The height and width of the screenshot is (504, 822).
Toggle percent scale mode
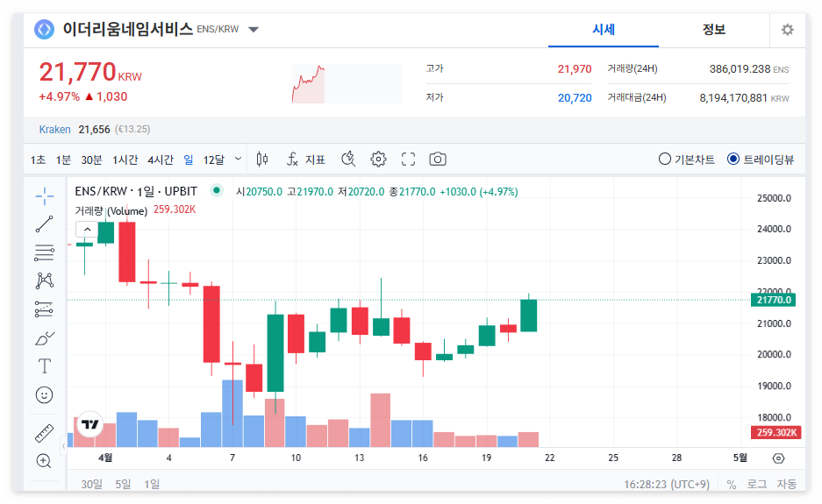click(x=732, y=485)
